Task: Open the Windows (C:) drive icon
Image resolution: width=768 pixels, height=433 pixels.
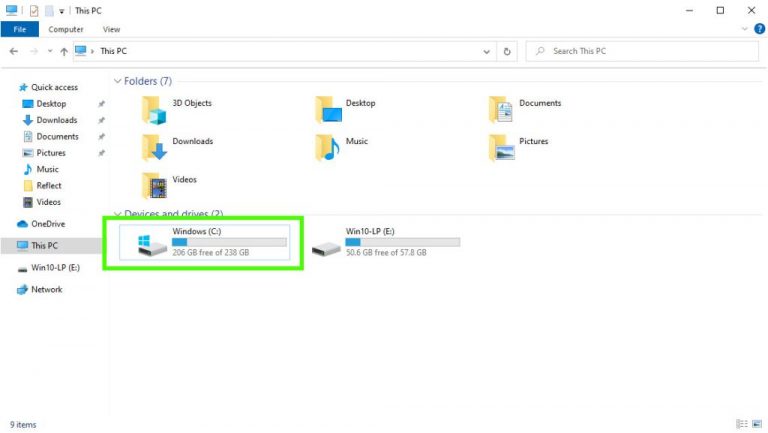Action: [152, 245]
